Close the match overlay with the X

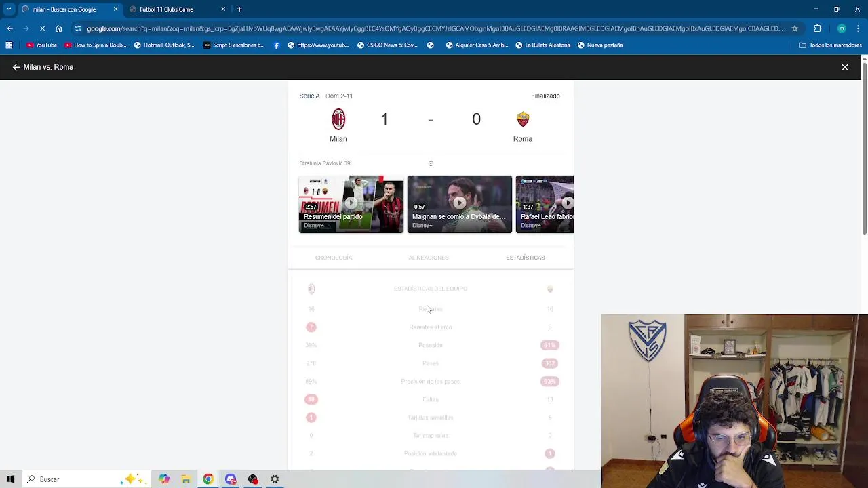pos(845,67)
